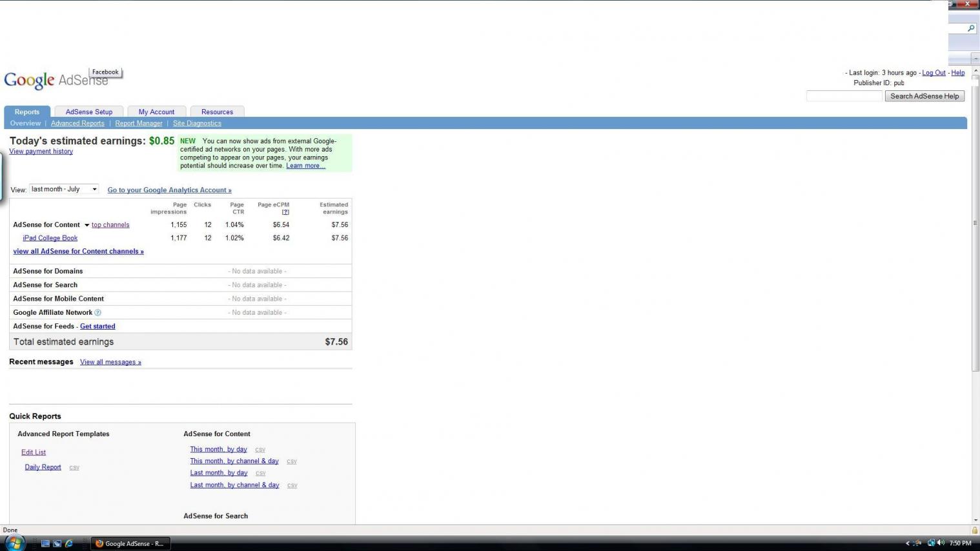
Task: Download Last month, by day csv
Action: pyautogui.click(x=261, y=474)
